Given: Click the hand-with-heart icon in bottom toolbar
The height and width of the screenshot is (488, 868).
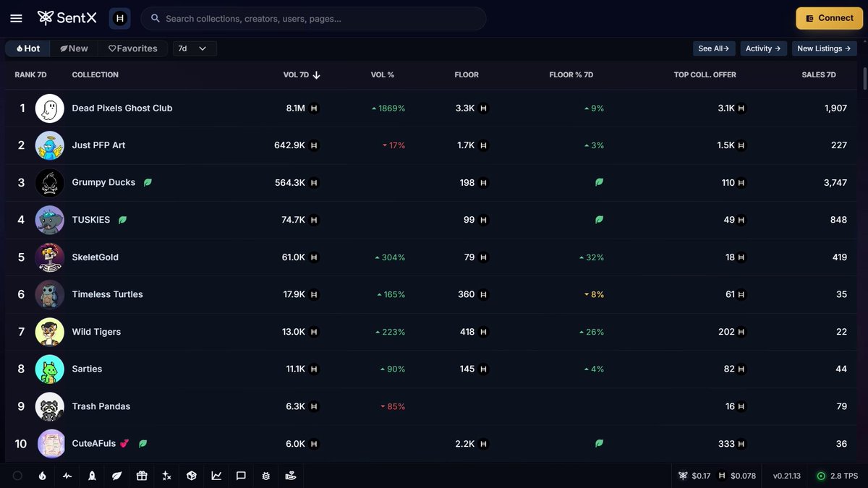Looking at the screenshot, I should click(x=291, y=476).
